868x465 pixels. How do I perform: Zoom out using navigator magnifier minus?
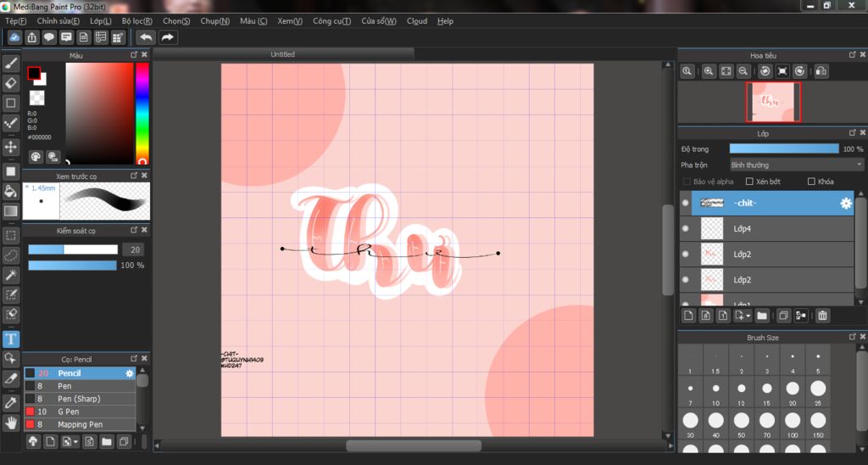pos(743,71)
